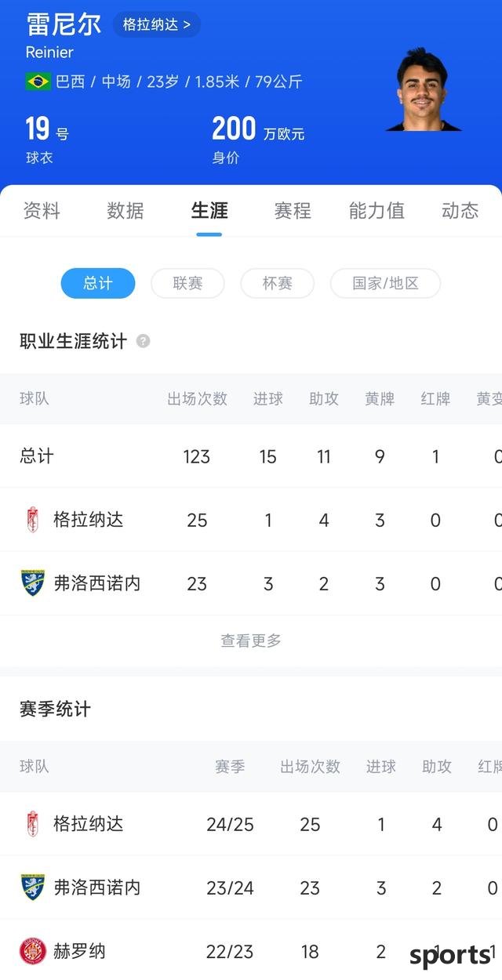Tap the Granada crest in season stats
Image resolution: width=502 pixels, height=980 pixels.
coord(33,824)
